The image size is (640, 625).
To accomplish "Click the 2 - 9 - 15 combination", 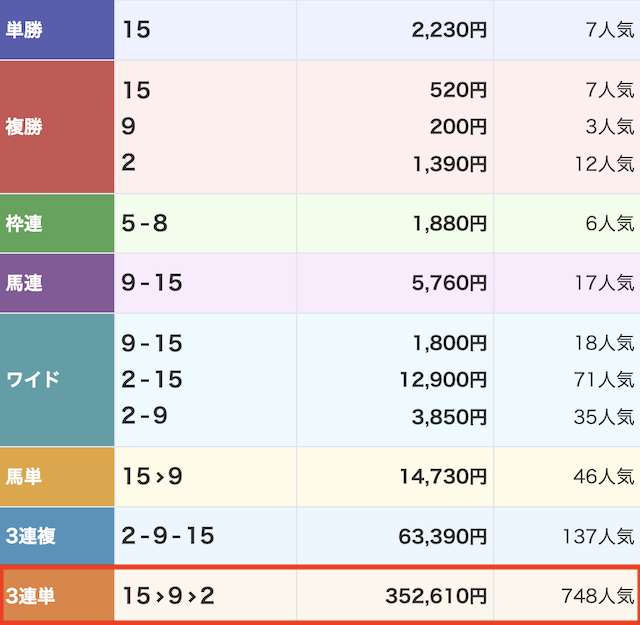I will pos(168,536).
